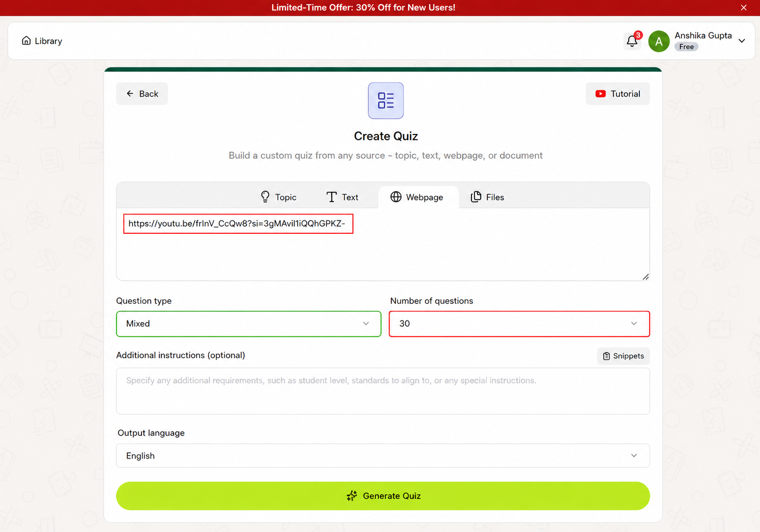
Task: Click the Generate Quiz button
Action: tap(383, 496)
